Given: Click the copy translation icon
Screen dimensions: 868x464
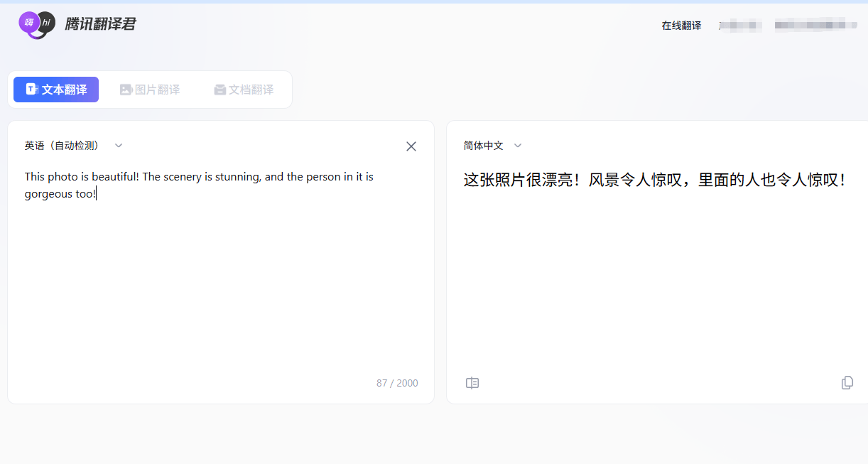Looking at the screenshot, I should [x=847, y=383].
